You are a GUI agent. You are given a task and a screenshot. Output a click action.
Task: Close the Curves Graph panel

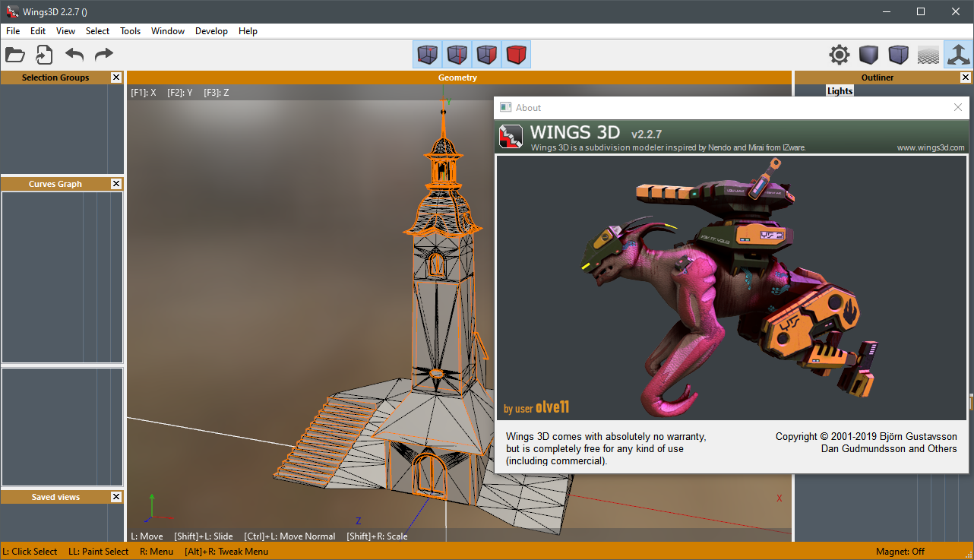[116, 184]
